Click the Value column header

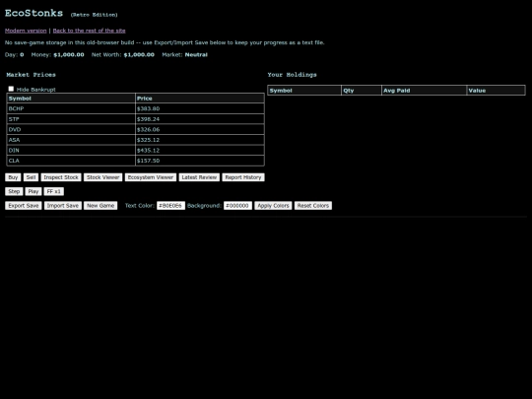coord(496,91)
